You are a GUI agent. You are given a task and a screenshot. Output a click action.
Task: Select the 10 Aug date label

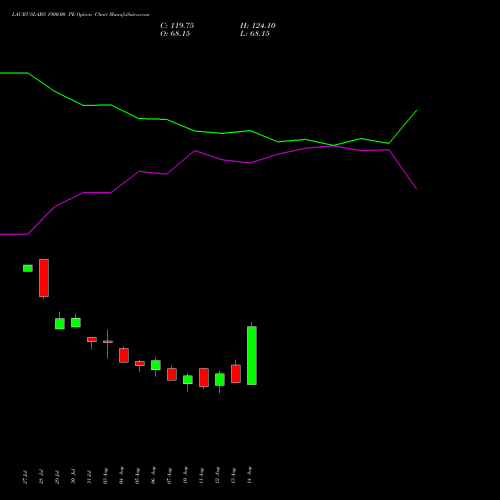coord(185,476)
